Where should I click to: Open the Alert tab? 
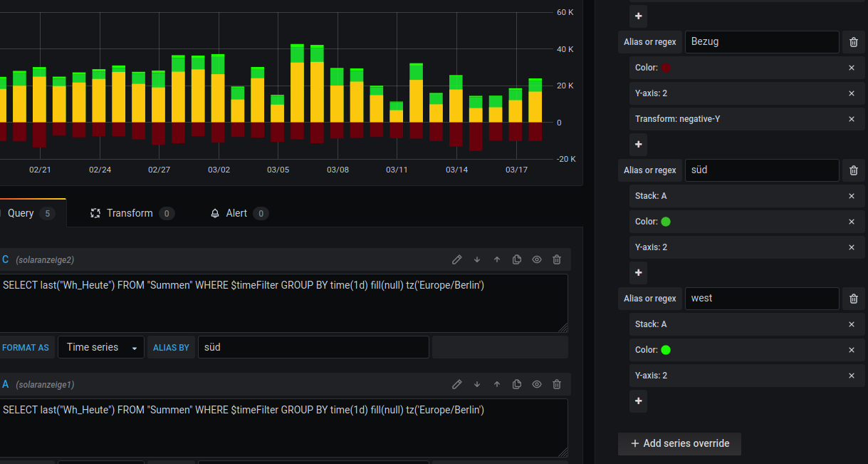point(237,213)
